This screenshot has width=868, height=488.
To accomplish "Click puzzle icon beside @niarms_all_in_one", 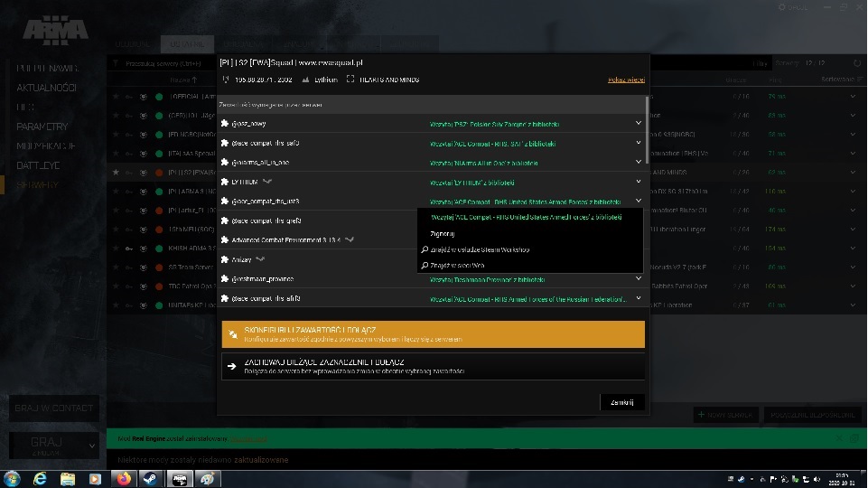I will point(225,163).
